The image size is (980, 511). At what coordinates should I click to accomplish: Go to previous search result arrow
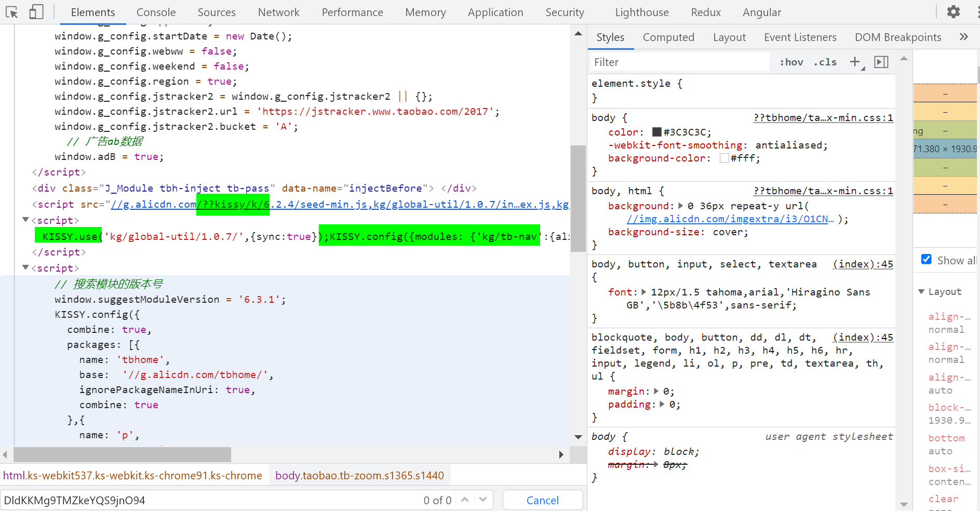465,500
